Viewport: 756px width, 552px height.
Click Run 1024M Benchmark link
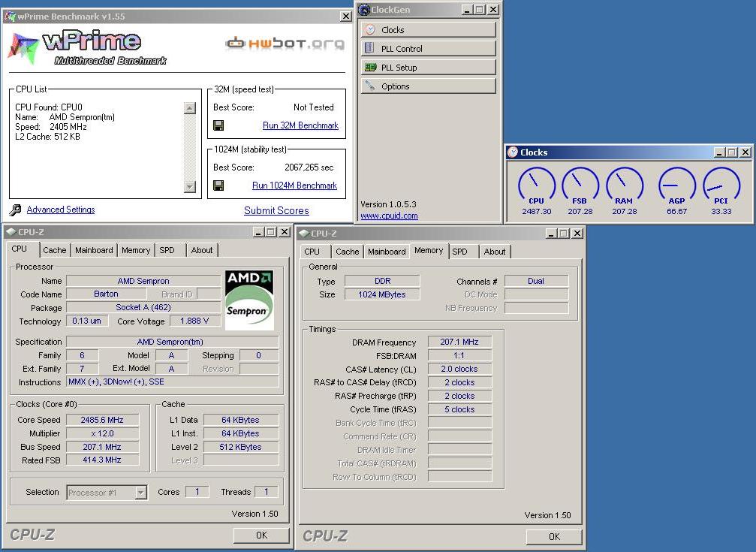294,186
